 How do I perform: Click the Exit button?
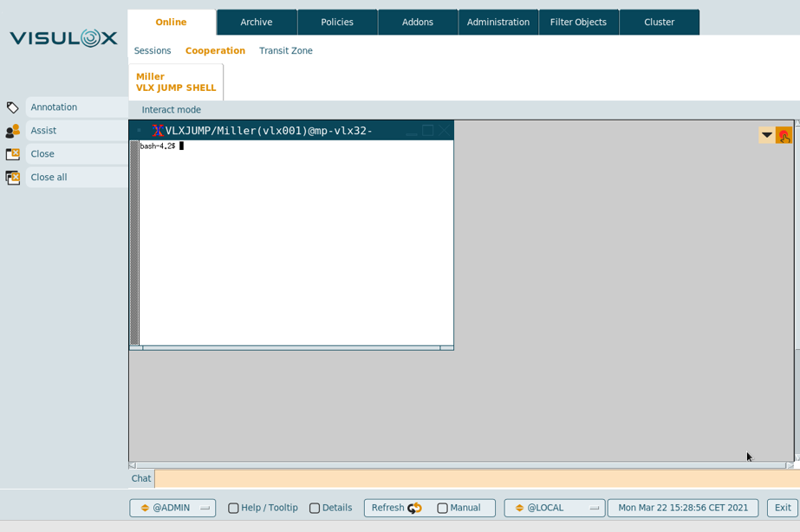(x=782, y=509)
